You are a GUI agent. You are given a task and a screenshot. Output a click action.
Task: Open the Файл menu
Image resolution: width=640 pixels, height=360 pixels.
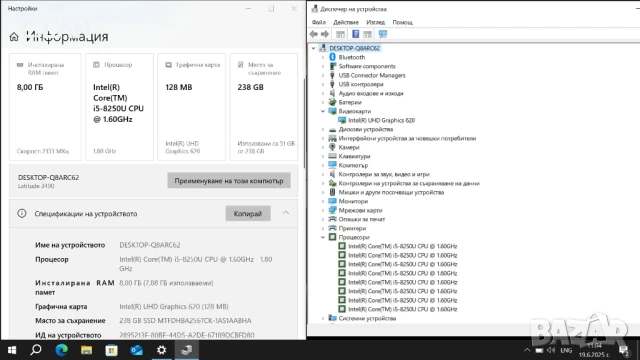click(319, 22)
